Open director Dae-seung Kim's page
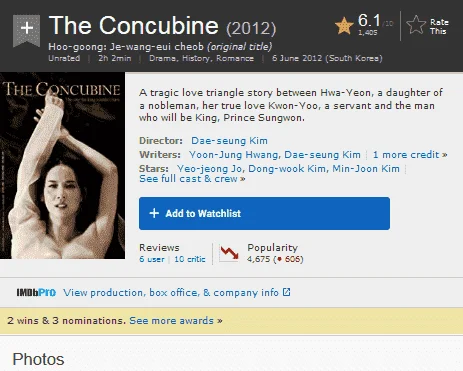Image resolution: width=463 pixels, height=371 pixels. pos(229,141)
